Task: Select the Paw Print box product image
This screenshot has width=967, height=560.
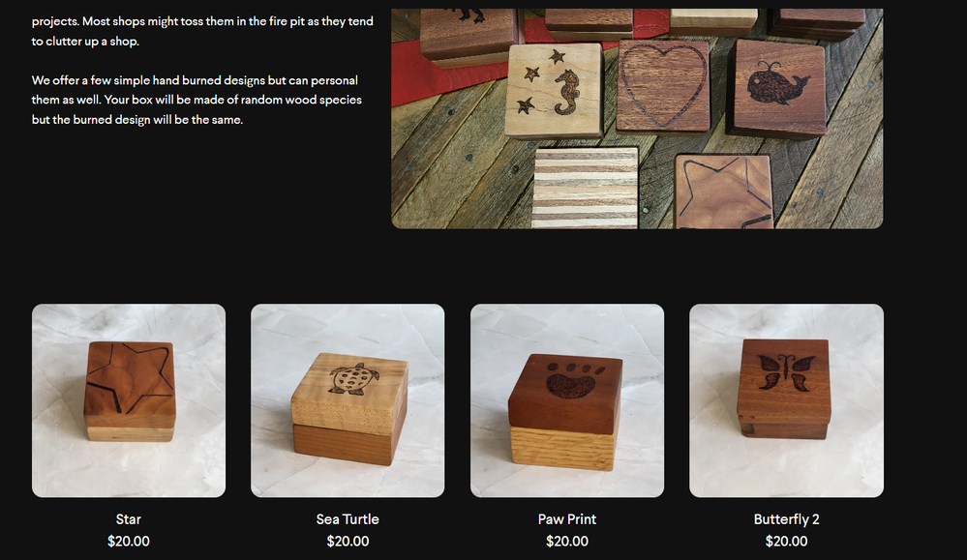Action: coord(567,400)
